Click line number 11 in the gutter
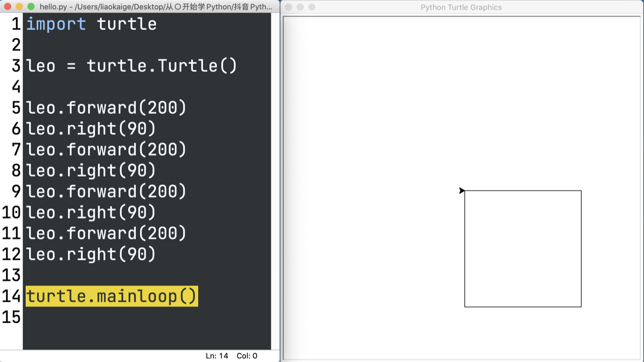This screenshot has width=644, height=362. 12,233
